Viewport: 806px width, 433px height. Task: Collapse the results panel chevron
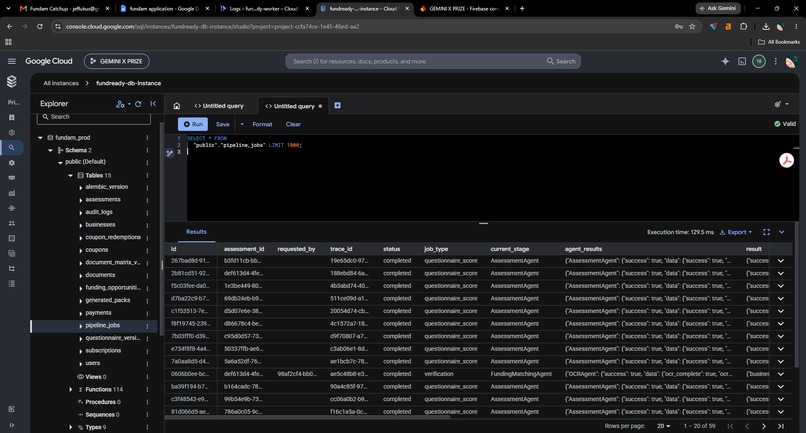[x=781, y=232]
